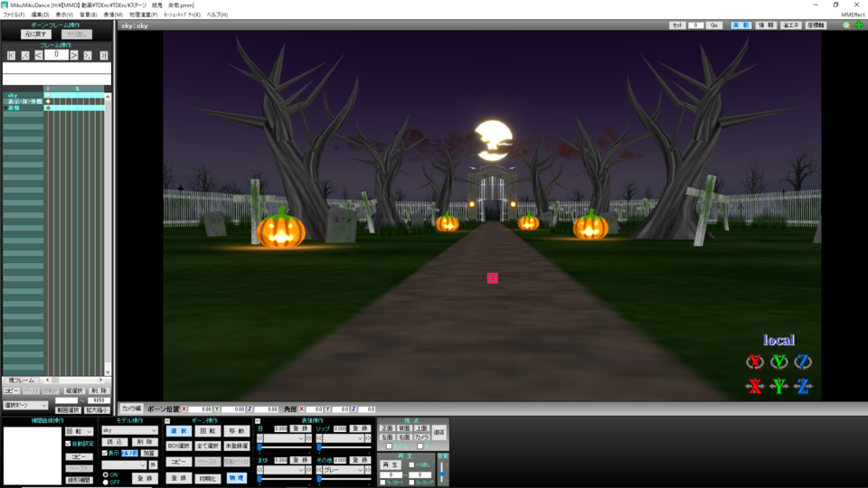868x488 pixels.
Task: Click next other morph arrow after グレー
Action: [x=368, y=470]
